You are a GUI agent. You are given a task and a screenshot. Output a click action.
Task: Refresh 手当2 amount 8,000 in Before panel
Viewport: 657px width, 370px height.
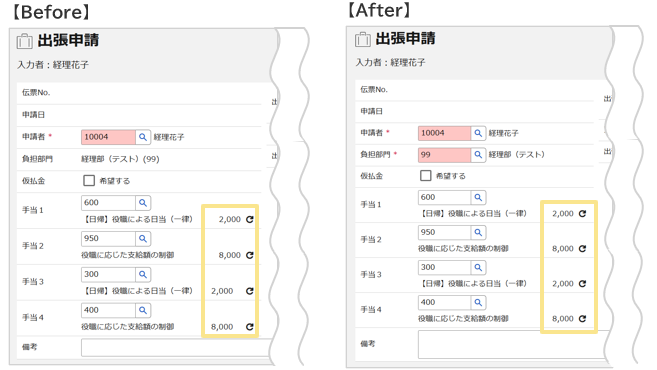(250, 255)
